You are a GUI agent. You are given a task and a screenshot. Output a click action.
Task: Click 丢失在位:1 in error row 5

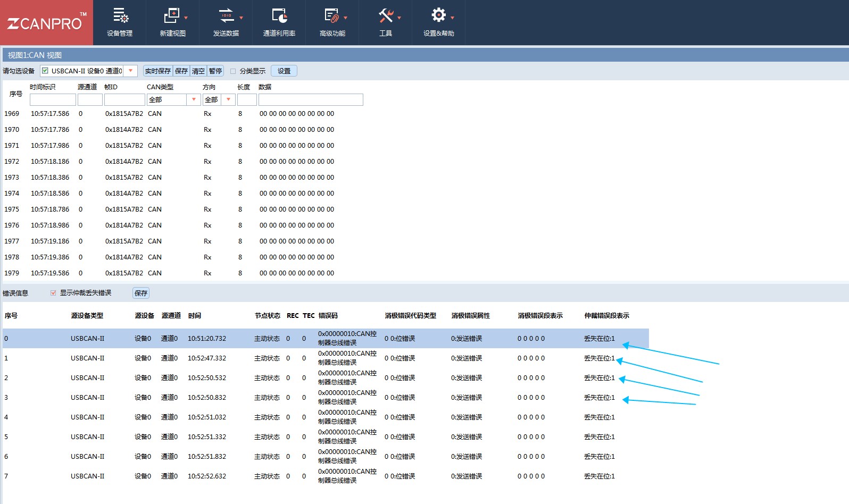click(x=600, y=436)
